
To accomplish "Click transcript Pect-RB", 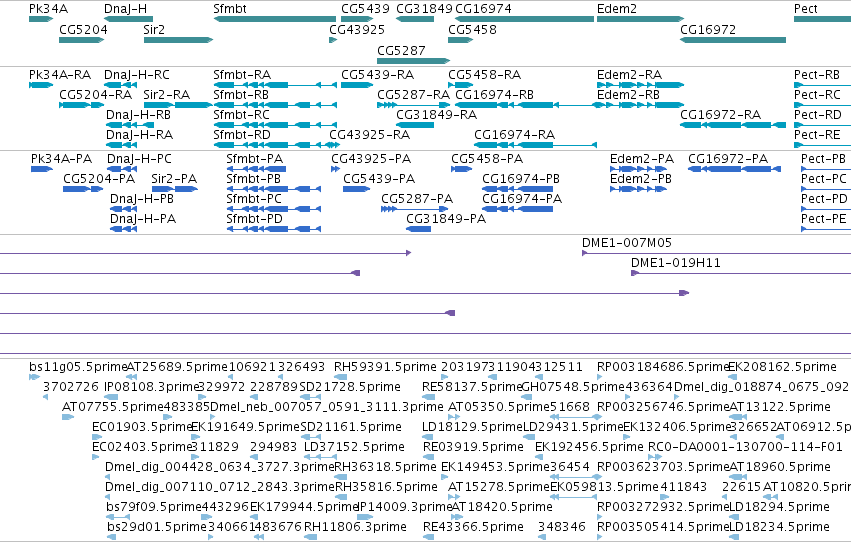I will point(822,85).
